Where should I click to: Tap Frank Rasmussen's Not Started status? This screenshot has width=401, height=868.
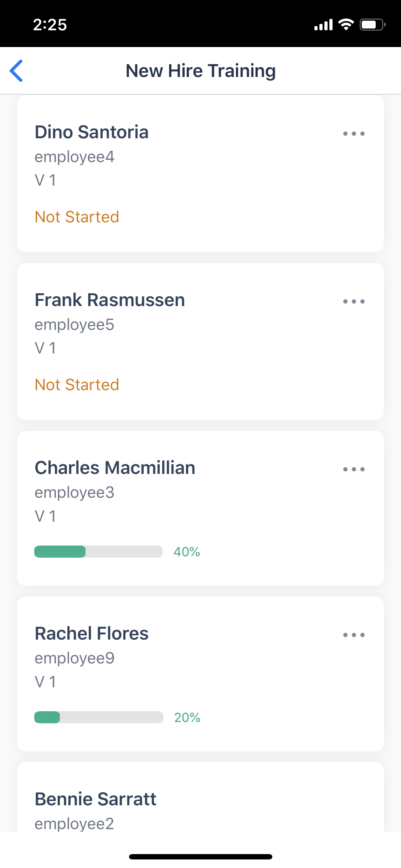77,385
